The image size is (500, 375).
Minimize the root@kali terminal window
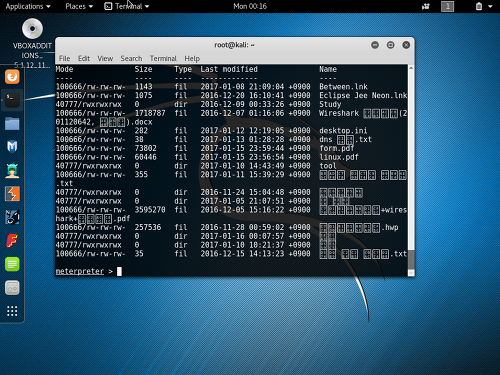click(375, 45)
